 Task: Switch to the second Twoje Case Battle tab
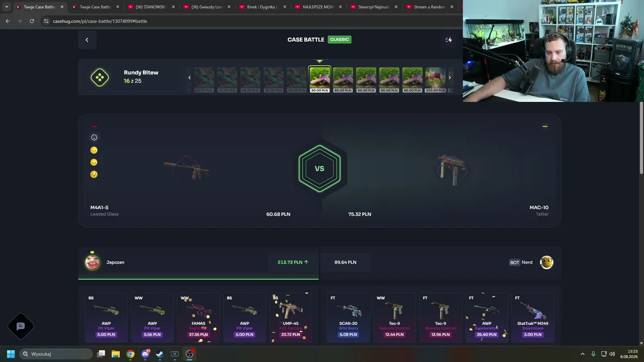[95, 7]
